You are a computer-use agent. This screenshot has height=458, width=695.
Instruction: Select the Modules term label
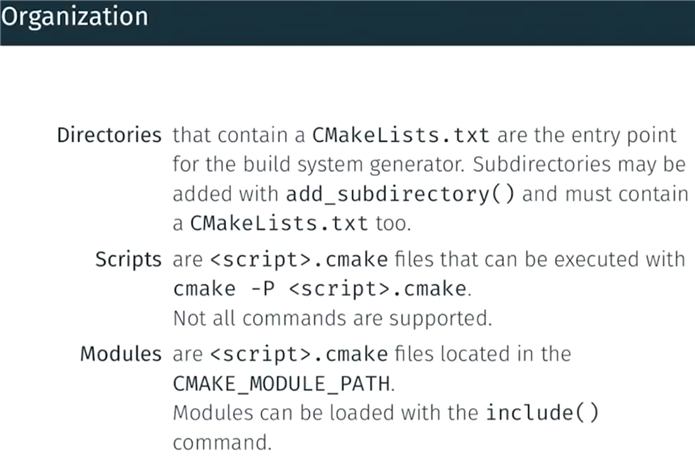[x=121, y=354]
